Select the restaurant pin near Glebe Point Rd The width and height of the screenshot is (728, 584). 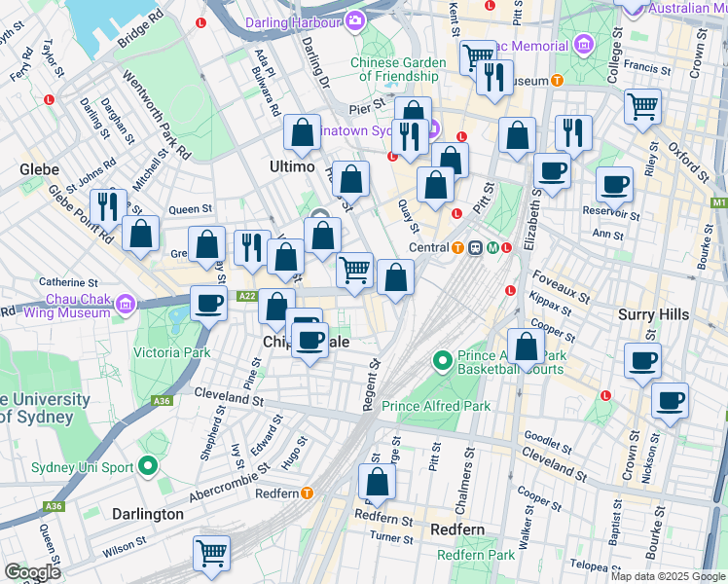108,208
